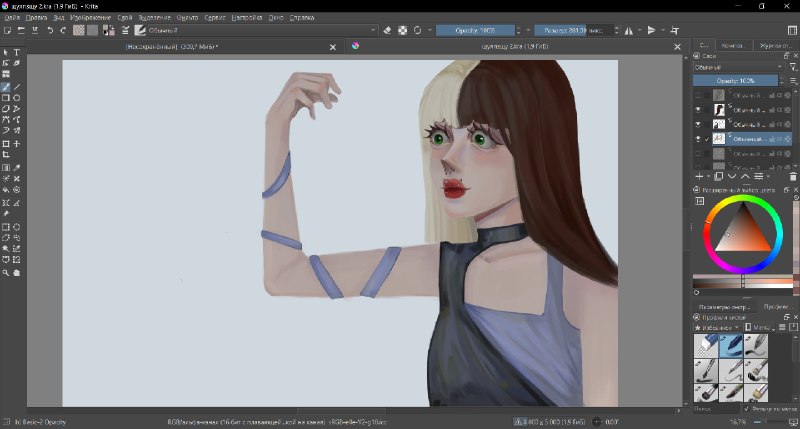Toggle visibility of the second layer
800x429 pixels.
[x=698, y=110]
